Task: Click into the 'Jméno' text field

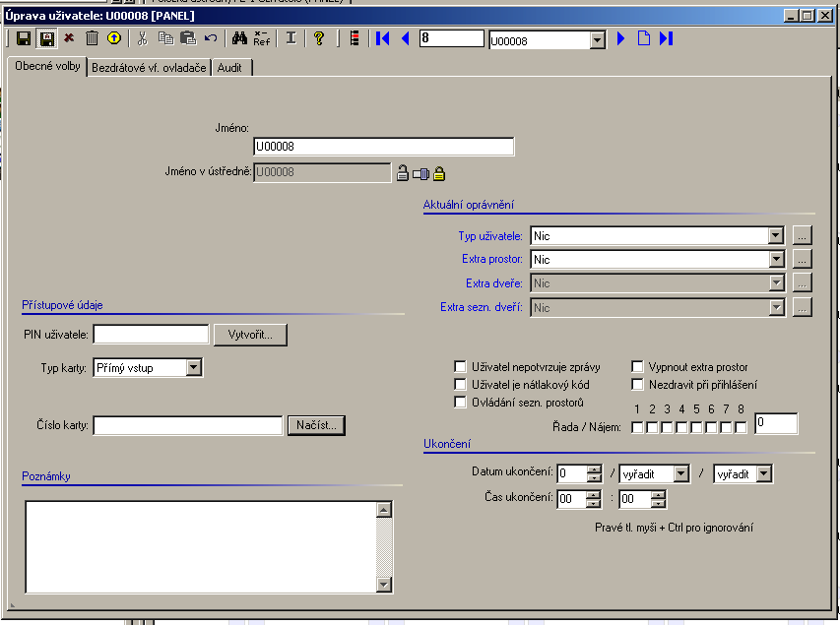Action: (x=383, y=147)
